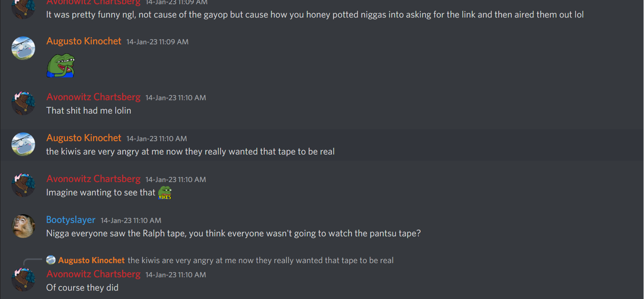Image resolution: width=644 pixels, height=299 pixels.
Task: Select the message 'Of course they did'
Action: 83,287
